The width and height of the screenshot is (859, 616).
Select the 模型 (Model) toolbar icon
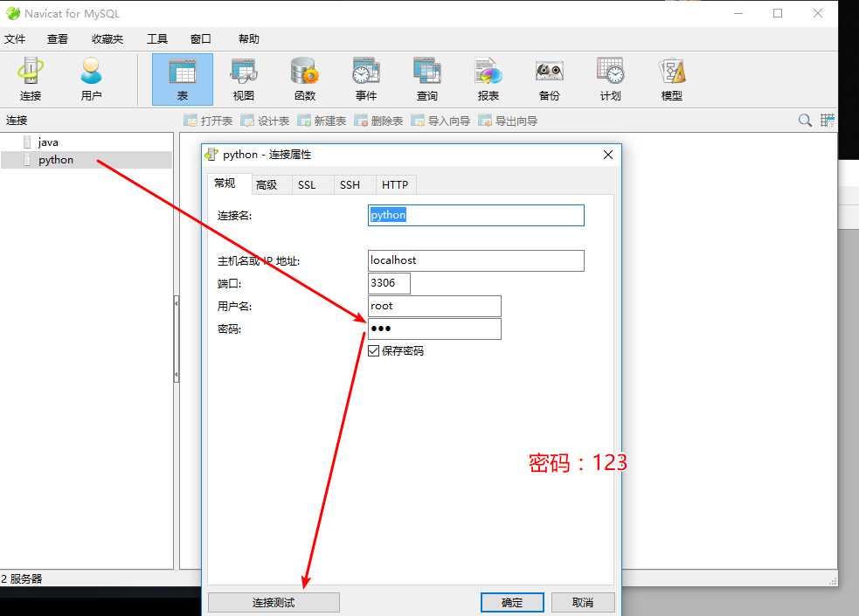(672, 80)
